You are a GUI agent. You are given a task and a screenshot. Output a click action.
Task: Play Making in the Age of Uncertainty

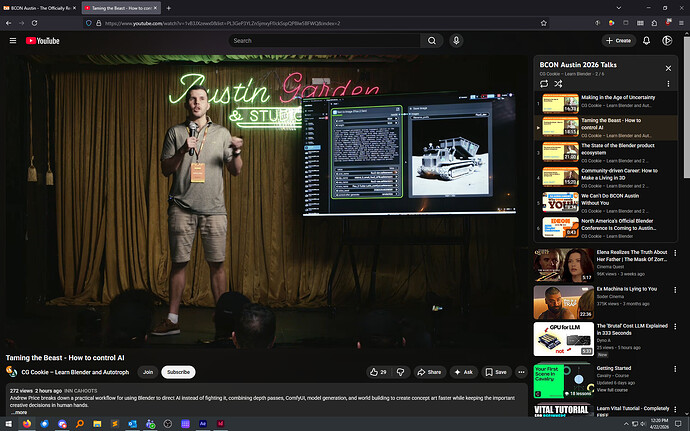(606, 103)
